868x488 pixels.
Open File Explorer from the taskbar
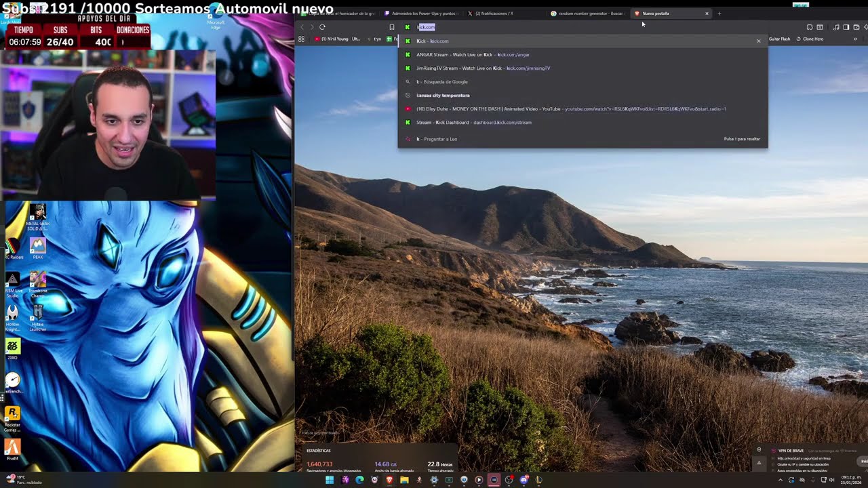404,480
